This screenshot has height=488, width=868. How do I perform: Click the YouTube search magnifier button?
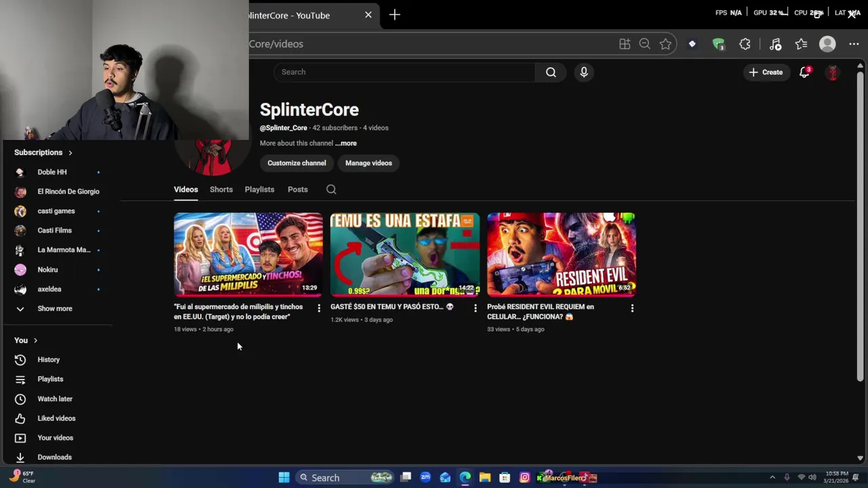[551, 72]
